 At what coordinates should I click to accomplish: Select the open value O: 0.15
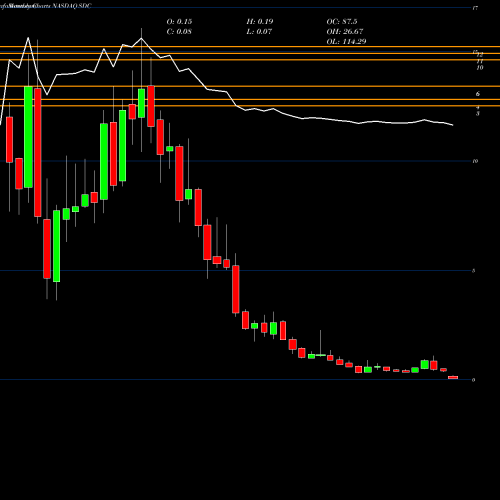point(179,21)
